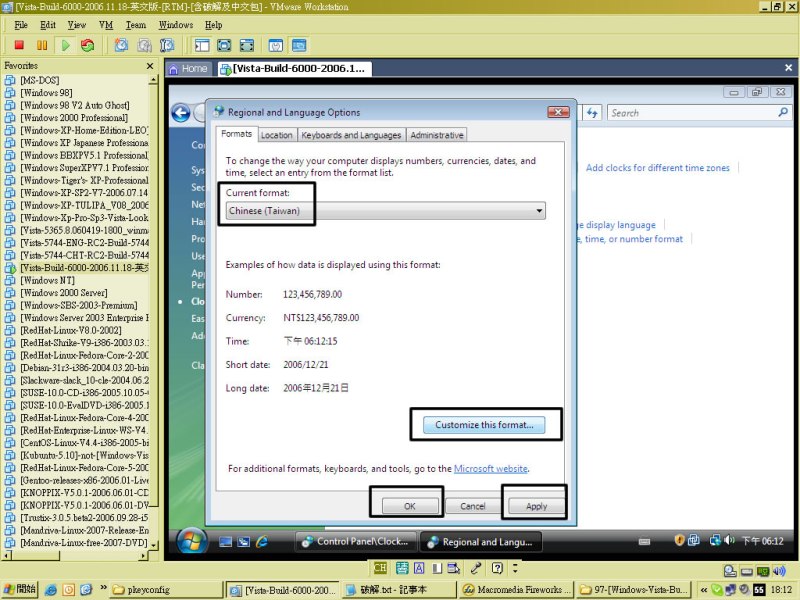Viewport: 800px width, 600px height.
Task: Click the Take Snapshot toolbar icon
Action: click(121, 45)
